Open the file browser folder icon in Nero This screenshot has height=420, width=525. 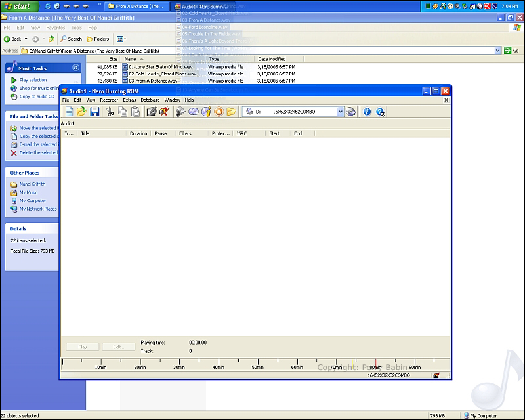click(x=232, y=112)
